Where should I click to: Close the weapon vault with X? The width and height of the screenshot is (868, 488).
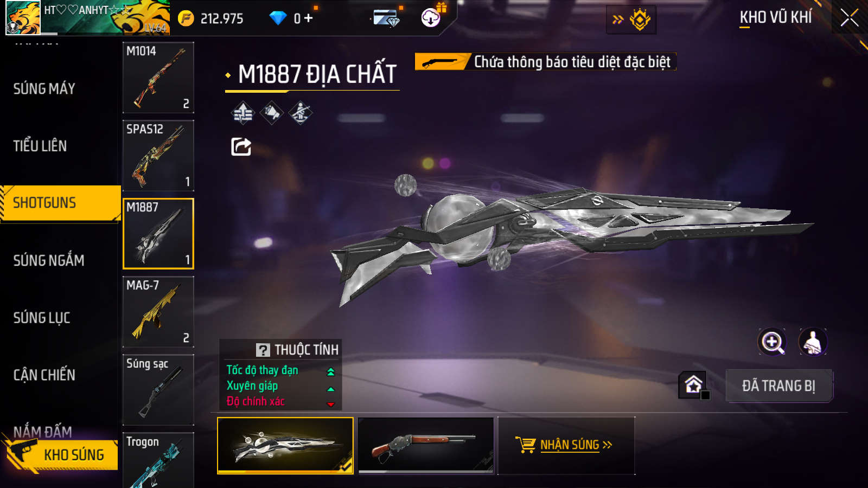tap(850, 18)
